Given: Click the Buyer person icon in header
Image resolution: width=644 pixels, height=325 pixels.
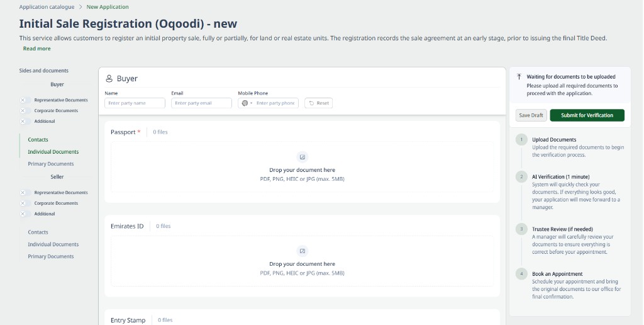Looking at the screenshot, I should (x=109, y=79).
